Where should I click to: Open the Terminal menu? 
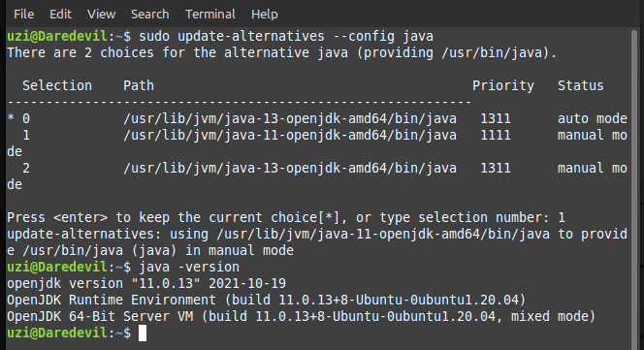tap(210, 14)
